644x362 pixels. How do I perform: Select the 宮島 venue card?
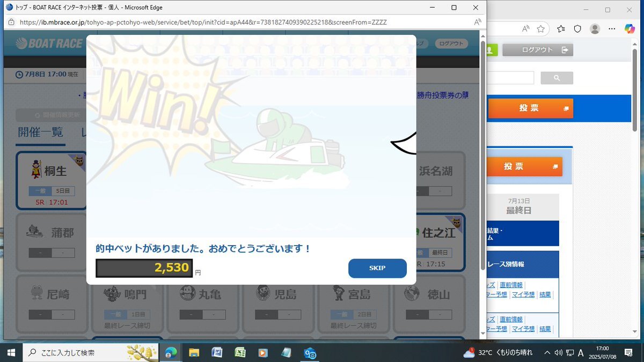tap(354, 304)
